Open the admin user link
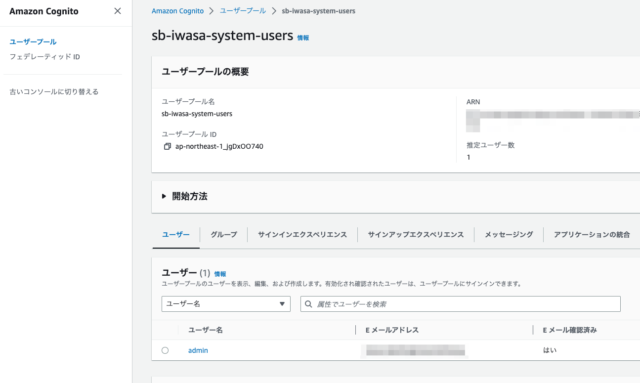The height and width of the screenshot is (383, 640). (x=198, y=350)
